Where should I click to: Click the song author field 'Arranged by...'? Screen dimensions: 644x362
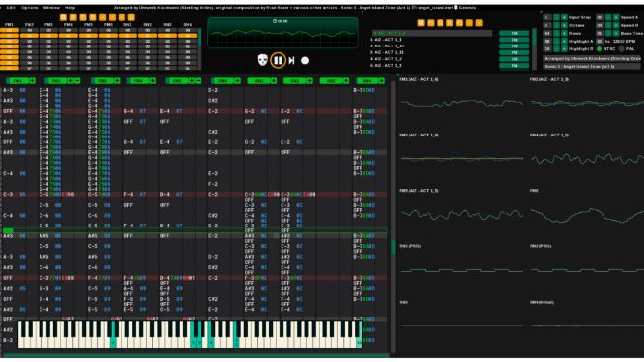click(x=593, y=58)
